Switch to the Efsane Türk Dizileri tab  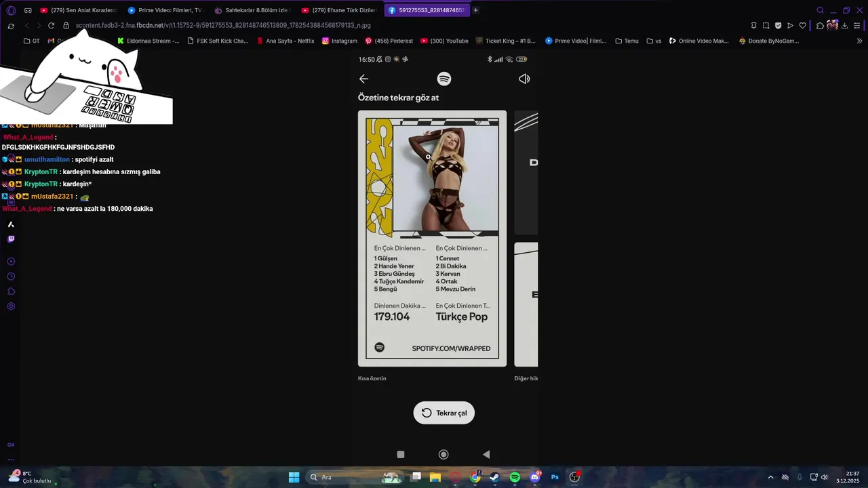pos(339,10)
